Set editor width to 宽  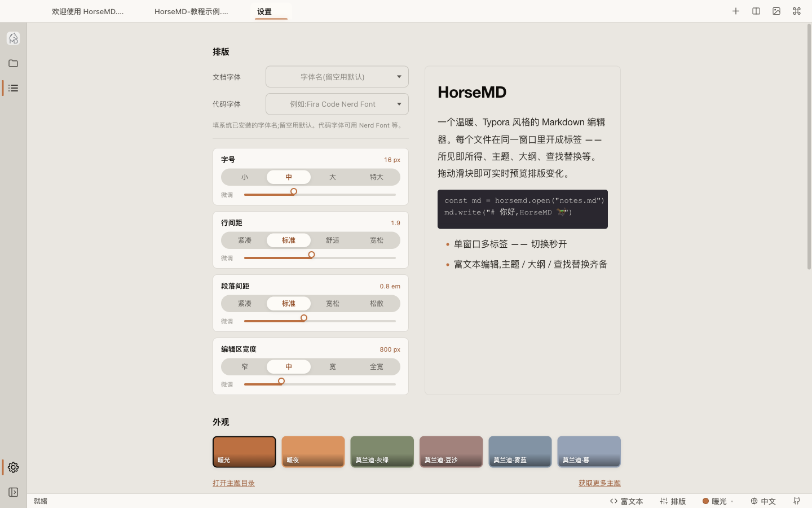[333, 367]
